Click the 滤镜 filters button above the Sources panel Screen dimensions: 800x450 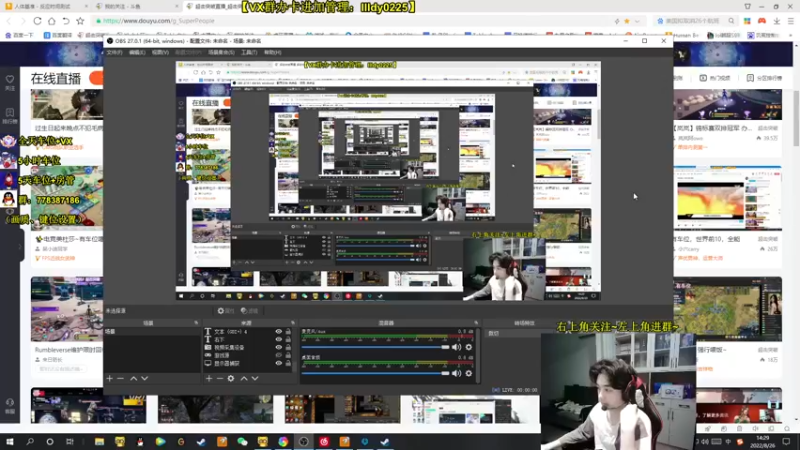pyautogui.click(x=249, y=311)
